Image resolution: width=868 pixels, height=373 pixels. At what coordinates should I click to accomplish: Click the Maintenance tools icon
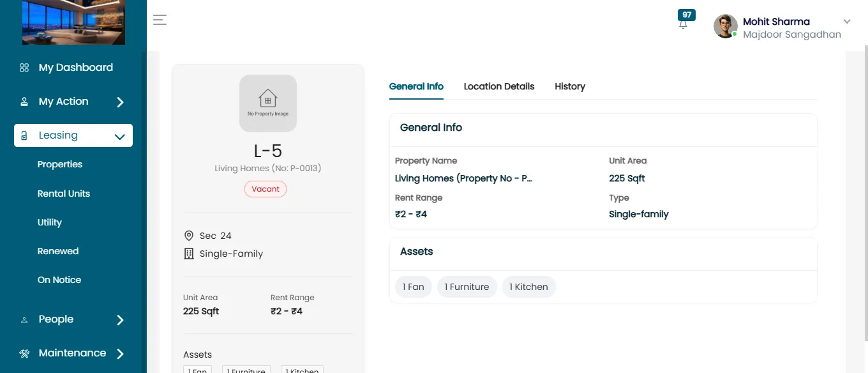click(x=24, y=353)
